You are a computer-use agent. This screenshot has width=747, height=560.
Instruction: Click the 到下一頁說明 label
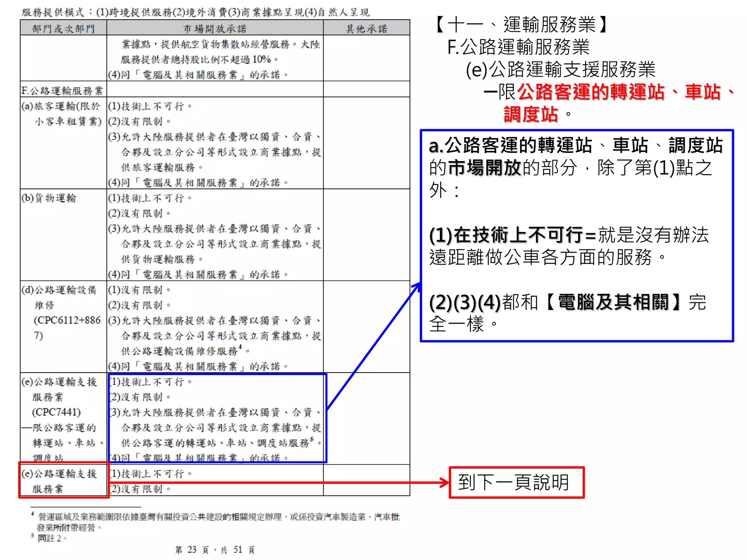[x=514, y=482]
